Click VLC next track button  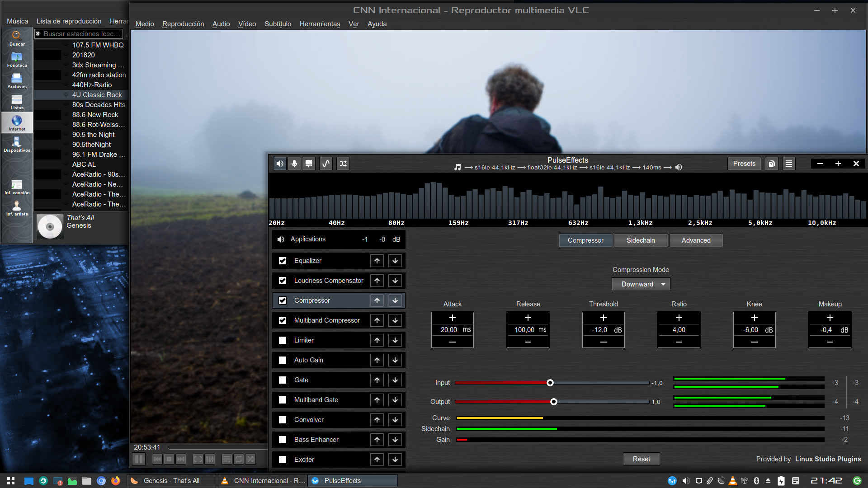click(x=181, y=459)
